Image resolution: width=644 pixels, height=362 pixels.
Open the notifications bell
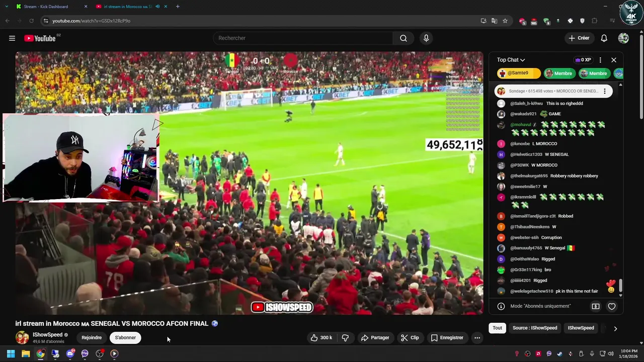coord(604,38)
